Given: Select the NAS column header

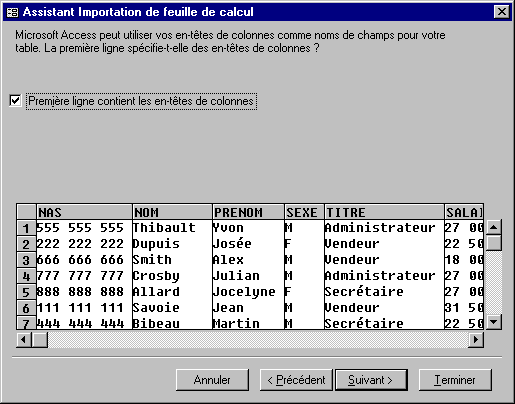Looking at the screenshot, I should pyautogui.click(x=84, y=212).
